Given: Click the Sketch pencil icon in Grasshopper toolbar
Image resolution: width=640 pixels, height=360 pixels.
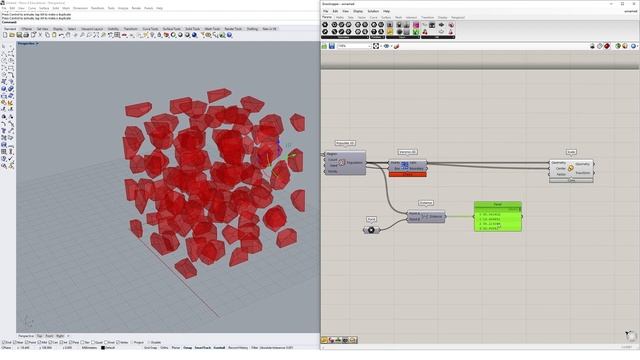Looking at the screenshot, I should coord(396,46).
